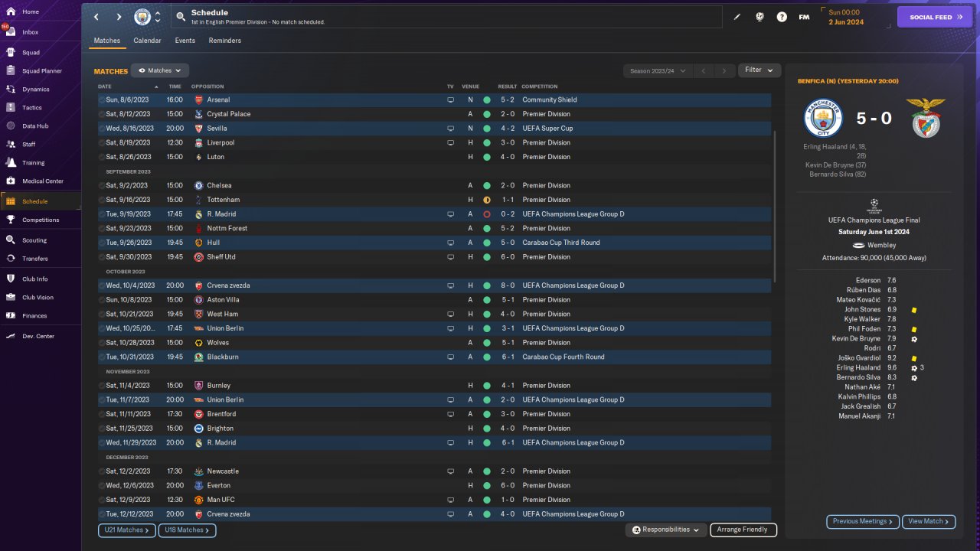Toggle the marker on Arsenal match row
This screenshot has height=551, width=980.
point(102,100)
